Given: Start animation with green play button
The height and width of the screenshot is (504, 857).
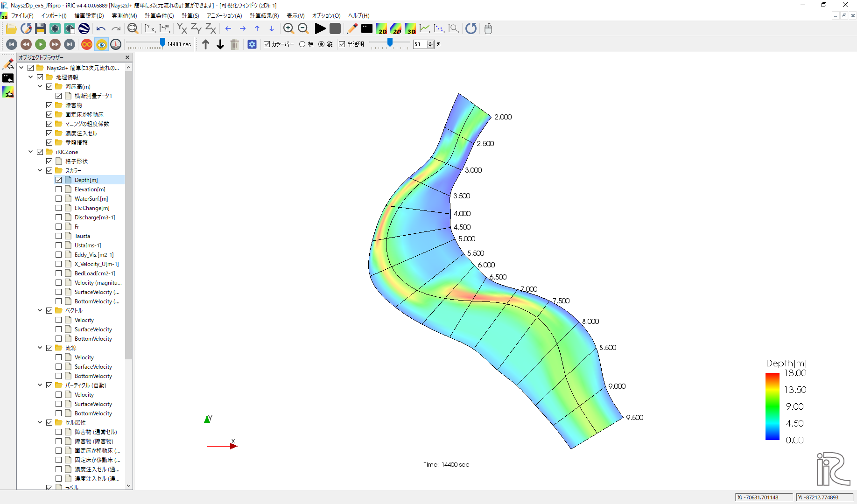Looking at the screenshot, I should [41, 44].
